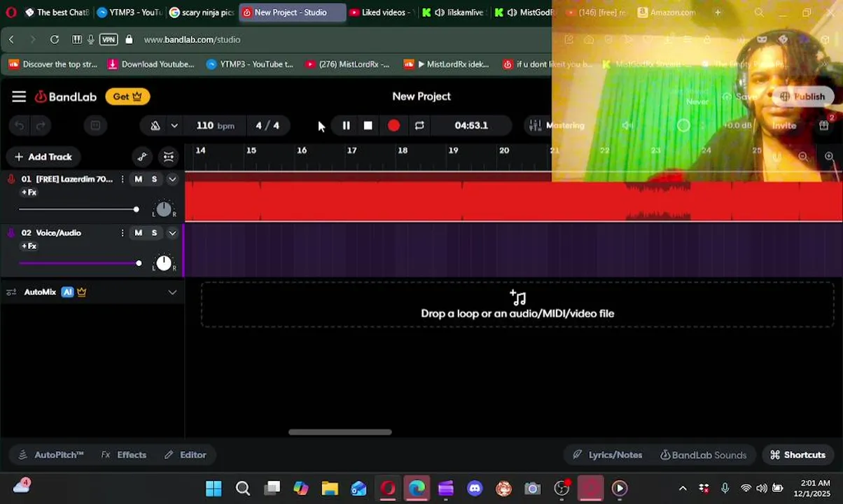Screen dimensions: 843x504
Task: Open the Editor tab
Action: tap(185, 455)
